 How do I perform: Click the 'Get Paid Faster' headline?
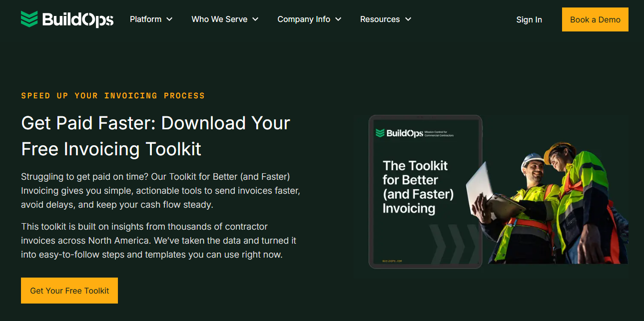155,136
